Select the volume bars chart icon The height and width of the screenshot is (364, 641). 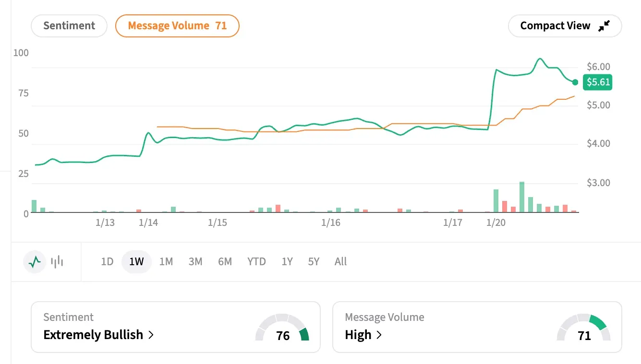56,261
